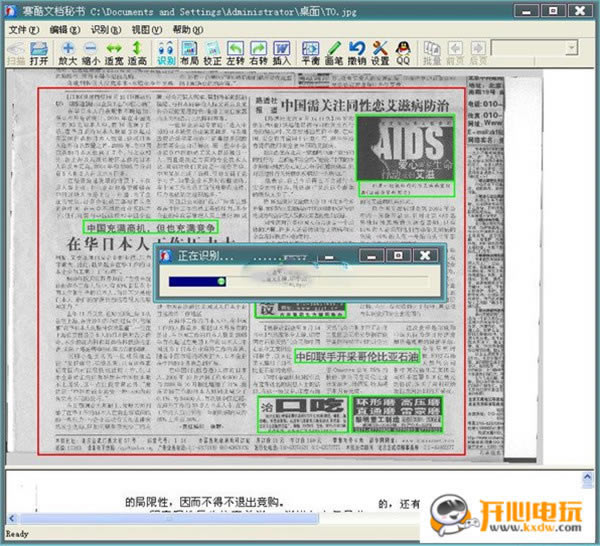Click the 扫描 scan toolbar icon
Screen dimensions: 600x546
[16, 53]
